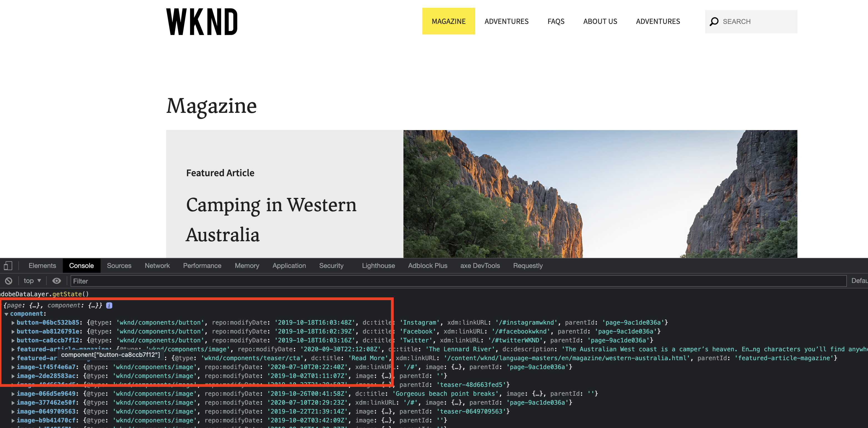
Task: Open the axe DevTools panel
Action: coord(480,266)
